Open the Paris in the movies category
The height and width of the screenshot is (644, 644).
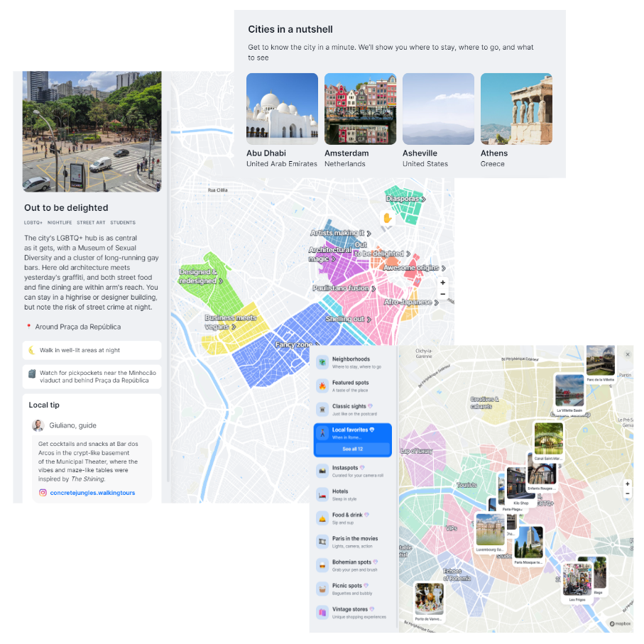click(352, 542)
